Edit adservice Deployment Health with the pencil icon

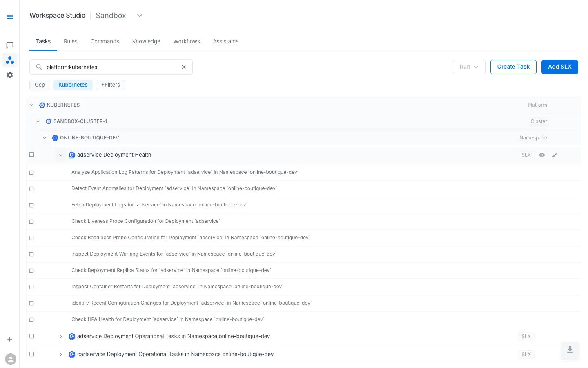555,155
